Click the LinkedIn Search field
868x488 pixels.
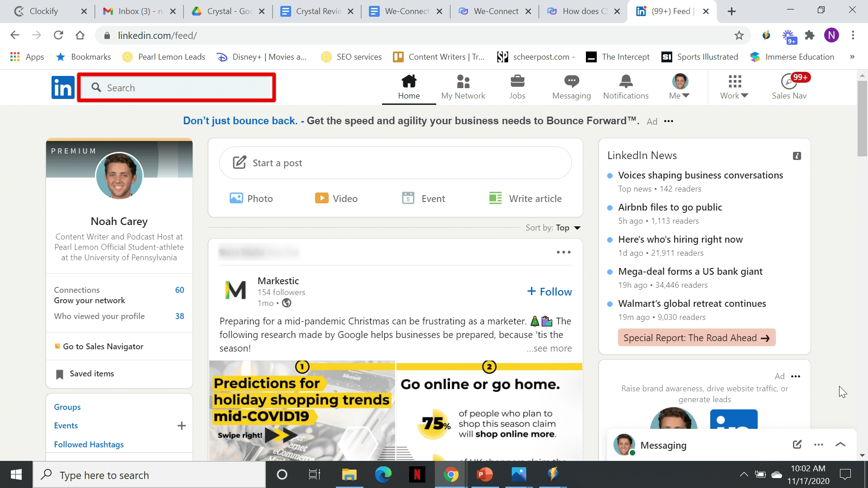tap(176, 88)
